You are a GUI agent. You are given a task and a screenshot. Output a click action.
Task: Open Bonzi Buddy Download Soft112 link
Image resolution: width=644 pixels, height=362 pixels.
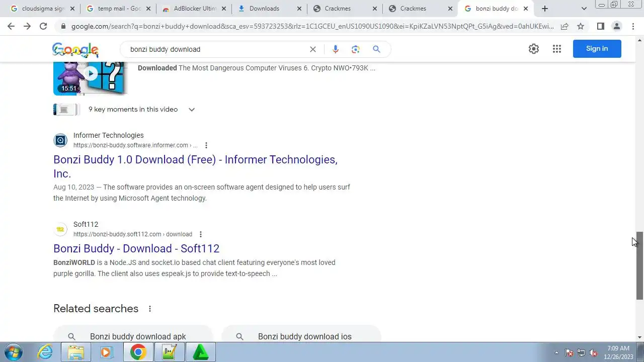136,248
